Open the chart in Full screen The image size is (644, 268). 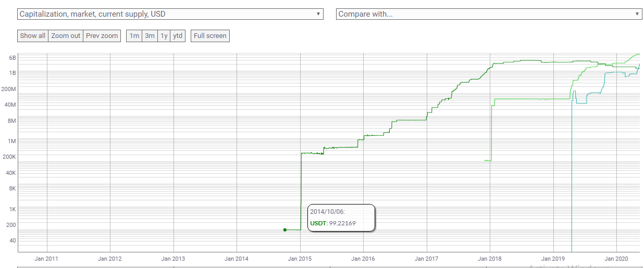210,36
